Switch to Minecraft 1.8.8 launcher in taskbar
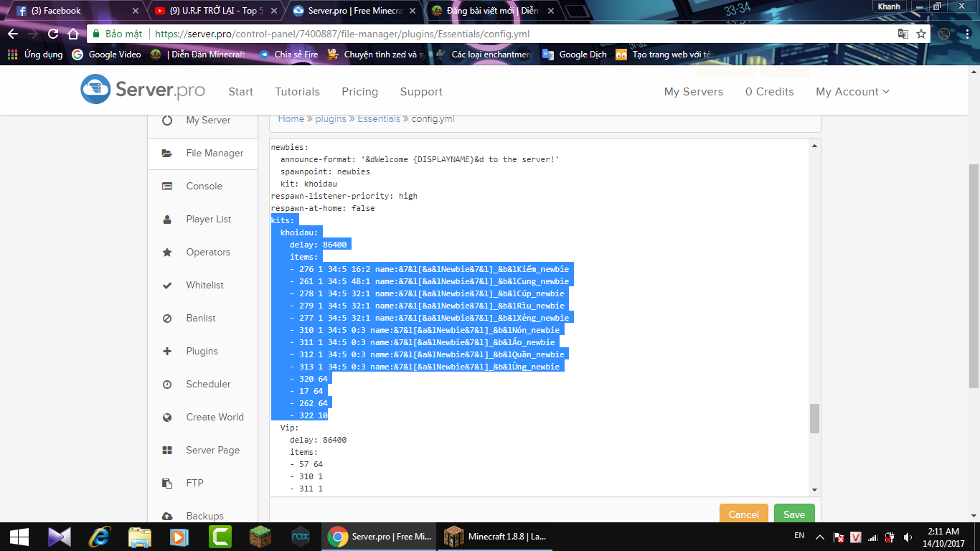This screenshot has width=980, height=551. [x=495, y=537]
